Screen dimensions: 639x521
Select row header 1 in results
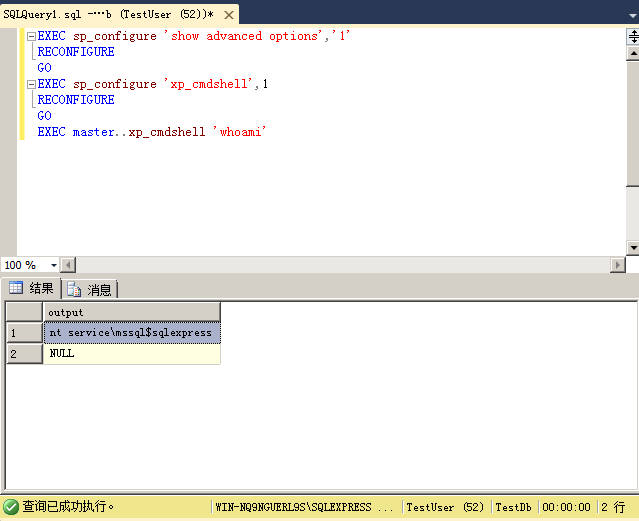[24, 333]
